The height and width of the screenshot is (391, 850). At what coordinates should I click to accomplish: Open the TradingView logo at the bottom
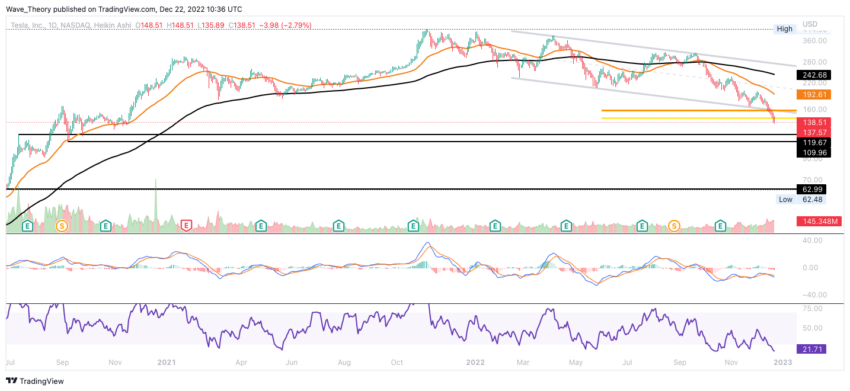click(x=35, y=381)
